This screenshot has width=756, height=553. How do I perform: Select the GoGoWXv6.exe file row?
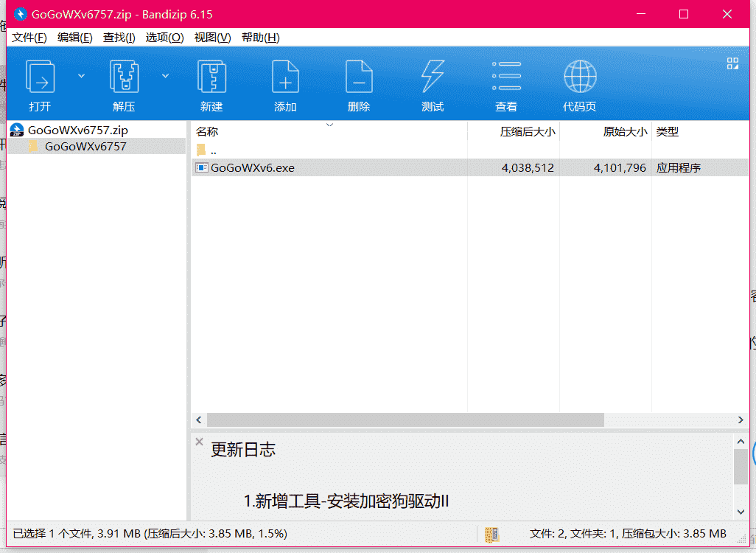pos(469,167)
